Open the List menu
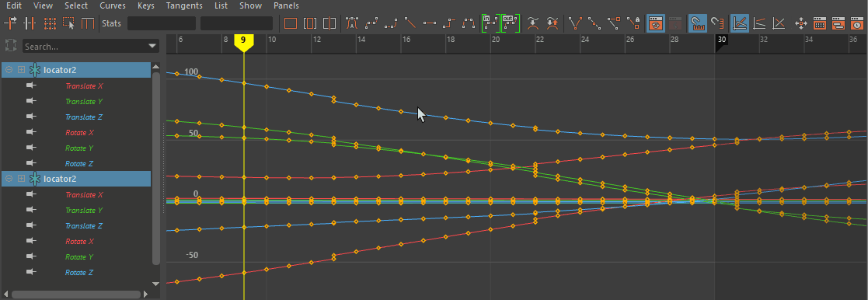Image resolution: width=868 pixels, height=300 pixels. [x=221, y=5]
